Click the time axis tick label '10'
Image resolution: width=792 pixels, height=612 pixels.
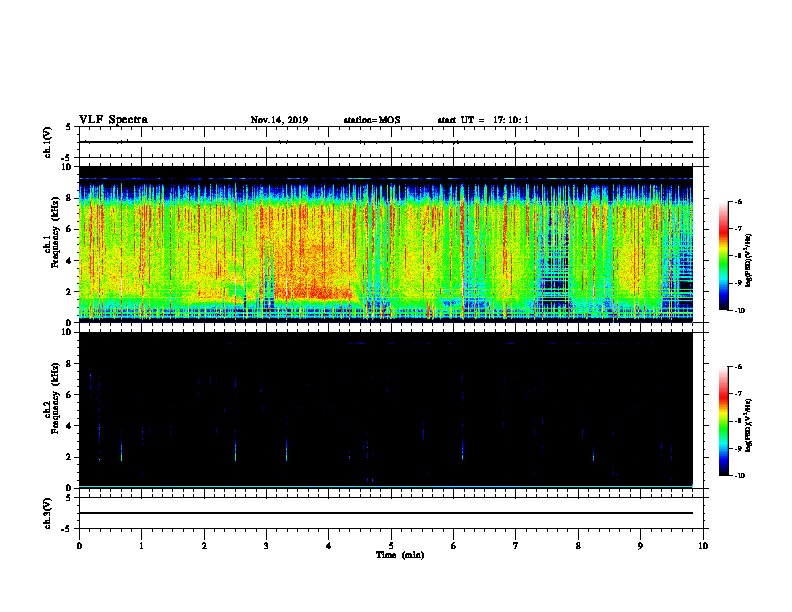(x=703, y=546)
